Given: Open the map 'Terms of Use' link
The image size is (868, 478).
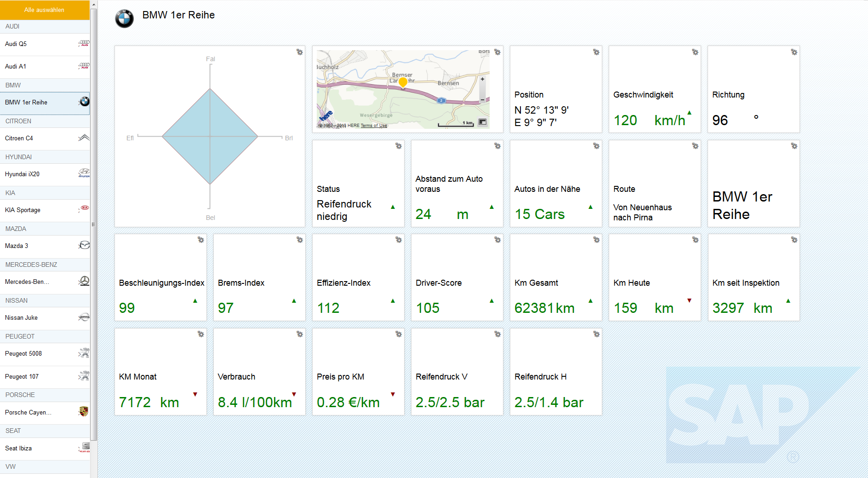Looking at the screenshot, I should pyautogui.click(x=374, y=126).
